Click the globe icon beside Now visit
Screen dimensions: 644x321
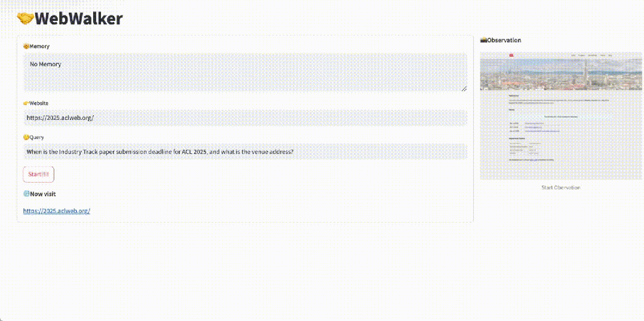click(26, 194)
